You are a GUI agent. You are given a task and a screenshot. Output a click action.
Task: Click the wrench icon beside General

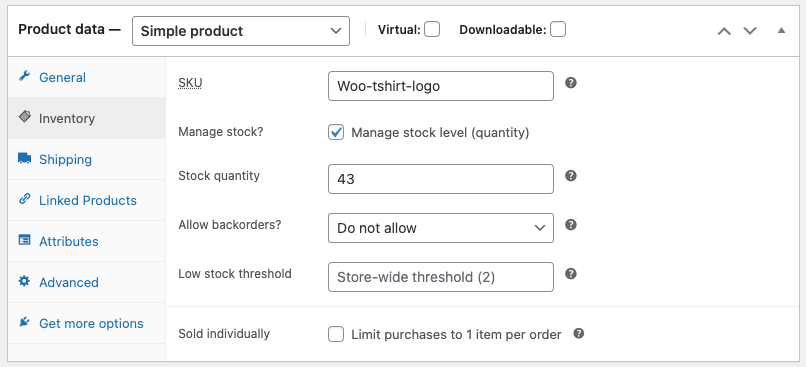click(24, 77)
